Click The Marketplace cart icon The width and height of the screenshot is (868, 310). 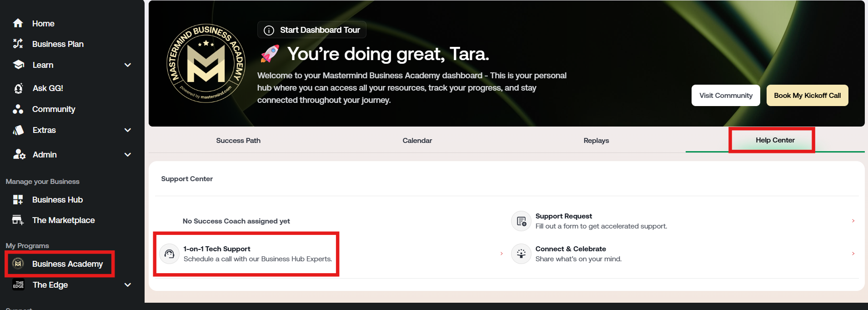(18, 220)
